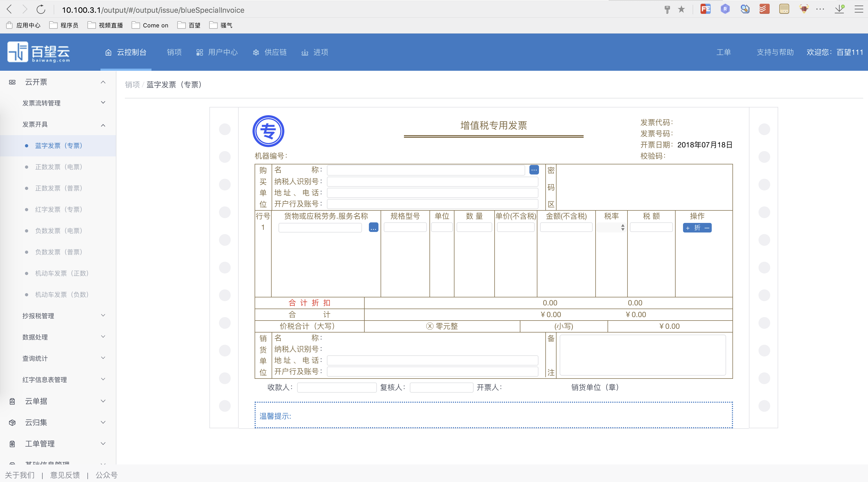Open the browser hamburger menu
Image resolution: width=868 pixels, height=482 pixels.
pos(858,9)
